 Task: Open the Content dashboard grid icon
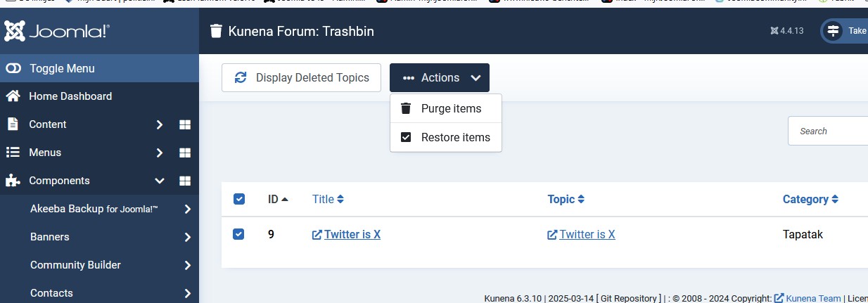[x=185, y=124]
